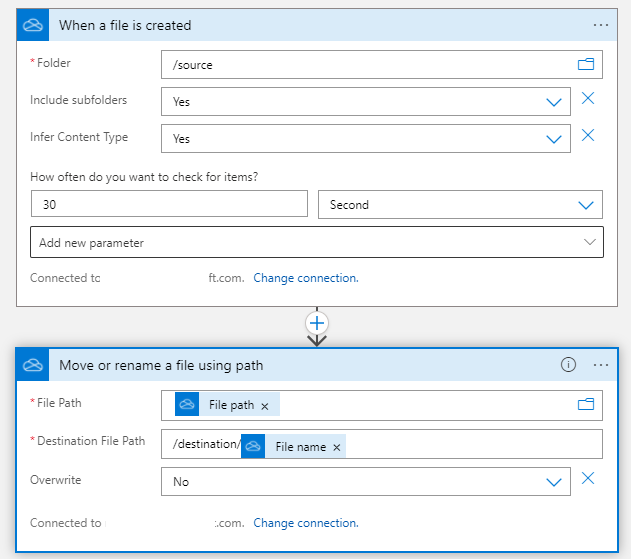Remove the Infer Content Type parameter
The width and height of the screenshot is (631, 559).
(x=588, y=136)
